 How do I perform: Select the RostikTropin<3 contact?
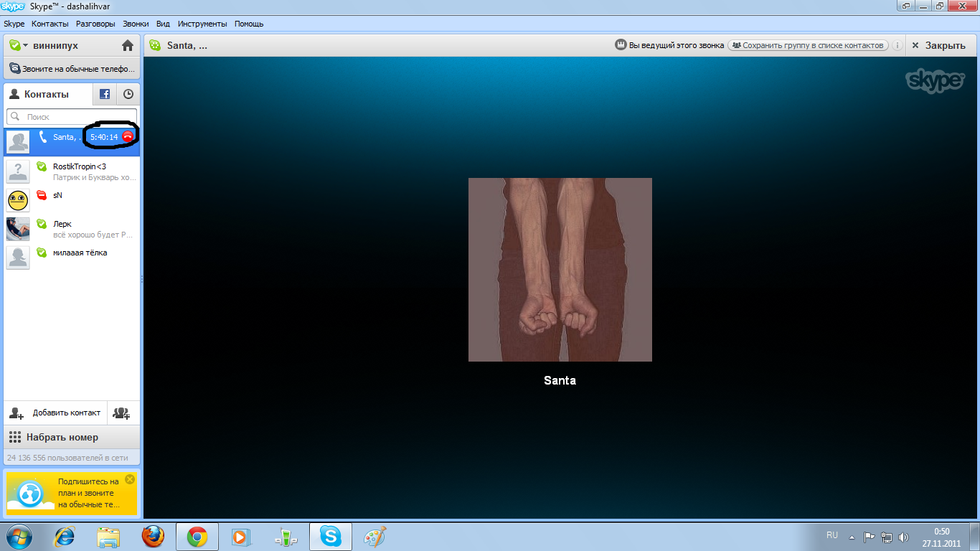tap(72, 171)
